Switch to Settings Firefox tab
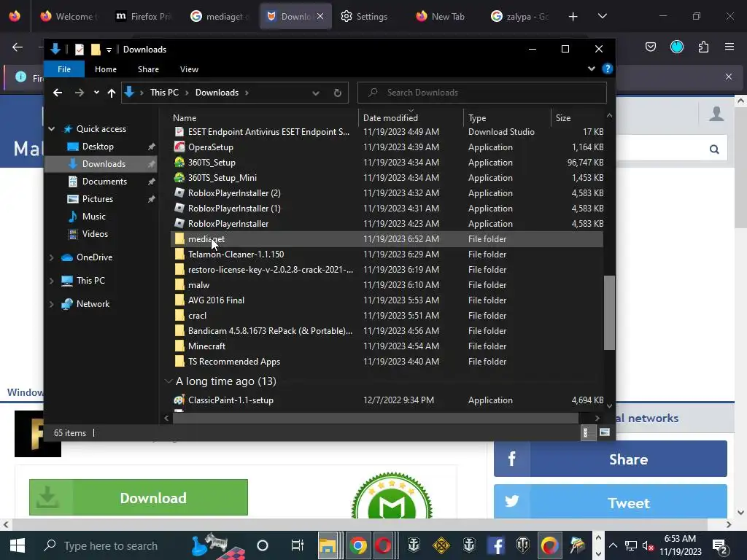The width and height of the screenshot is (747, 560). (365, 16)
